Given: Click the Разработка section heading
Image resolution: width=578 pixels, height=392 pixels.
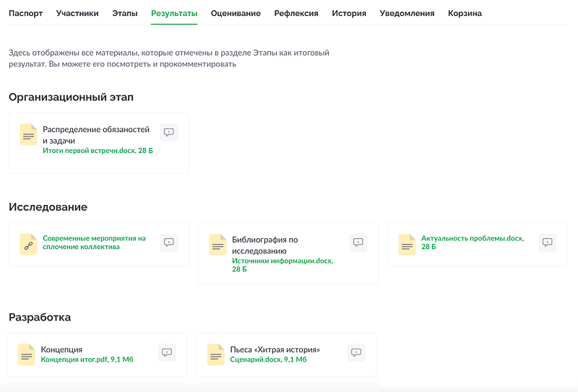Looking at the screenshot, I should (x=40, y=317).
